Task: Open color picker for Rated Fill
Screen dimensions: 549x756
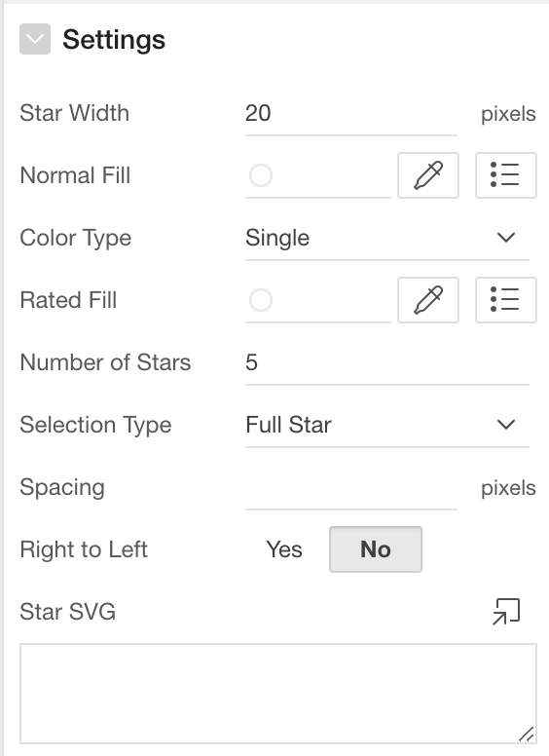Action: click(428, 300)
